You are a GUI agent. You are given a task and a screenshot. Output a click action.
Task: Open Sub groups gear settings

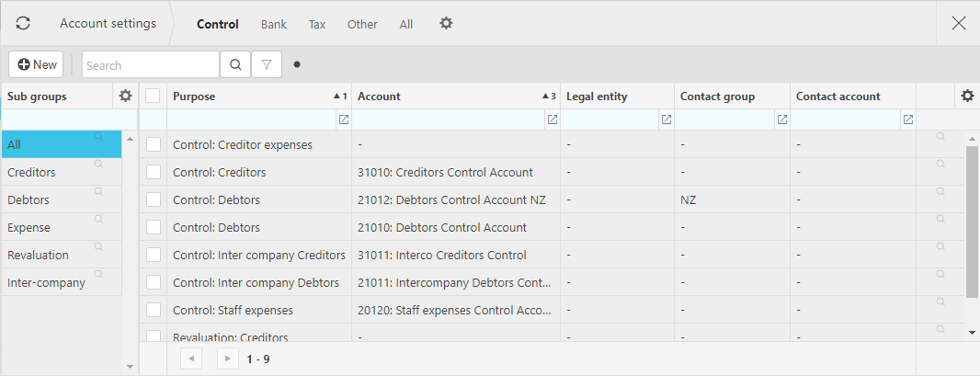click(x=126, y=96)
